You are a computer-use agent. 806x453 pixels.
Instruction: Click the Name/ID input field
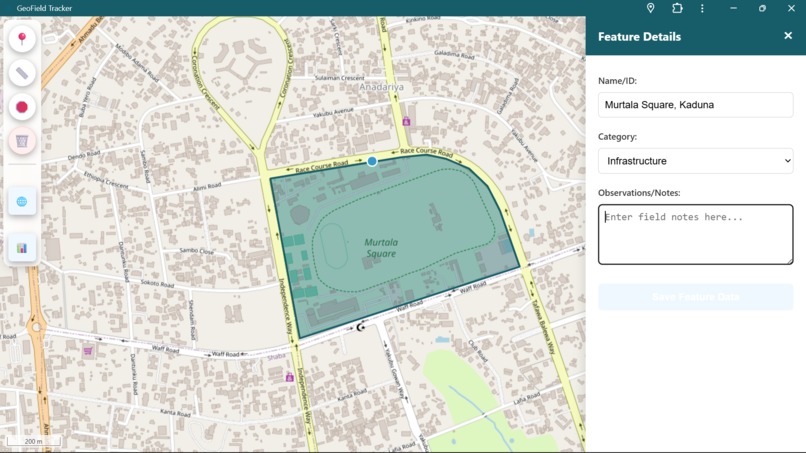point(695,105)
